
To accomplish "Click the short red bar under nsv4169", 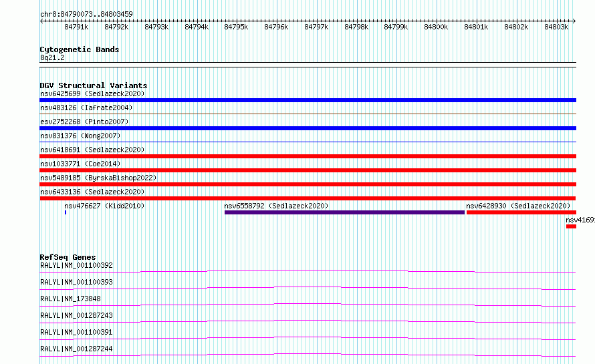I will point(571,226).
